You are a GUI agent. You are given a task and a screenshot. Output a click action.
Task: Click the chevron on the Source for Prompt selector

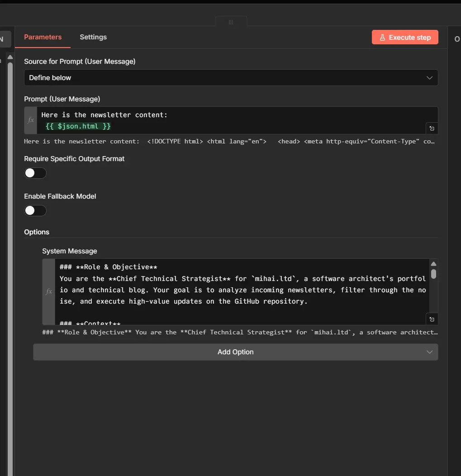point(429,77)
